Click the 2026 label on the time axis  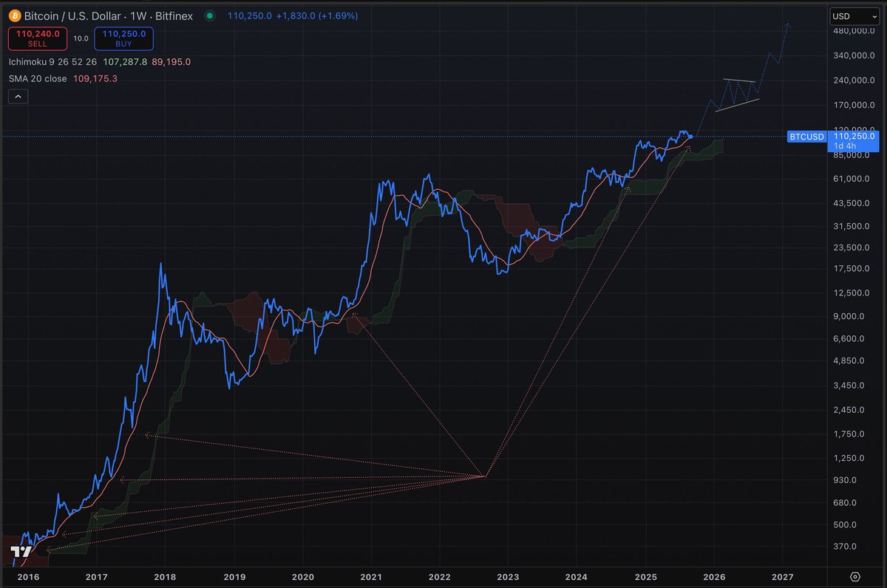coord(714,576)
